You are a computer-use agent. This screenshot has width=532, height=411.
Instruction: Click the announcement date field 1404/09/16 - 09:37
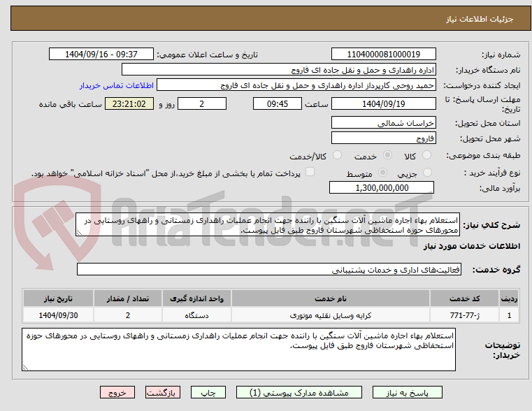point(101,55)
